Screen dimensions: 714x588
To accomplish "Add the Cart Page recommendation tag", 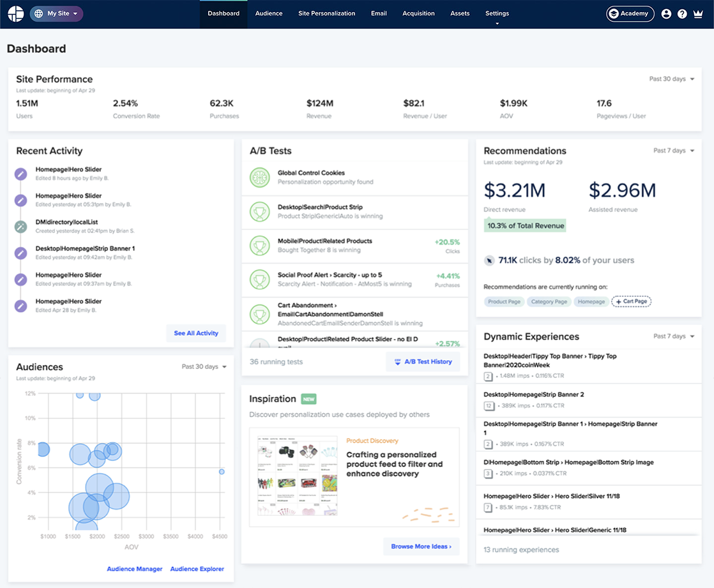I will point(631,301).
